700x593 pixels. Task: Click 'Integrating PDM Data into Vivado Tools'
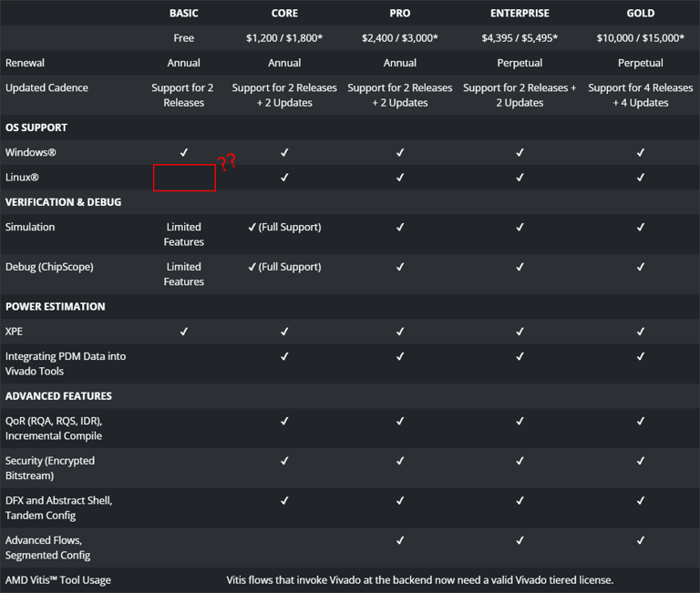pyautogui.click(x=66, y=363)
